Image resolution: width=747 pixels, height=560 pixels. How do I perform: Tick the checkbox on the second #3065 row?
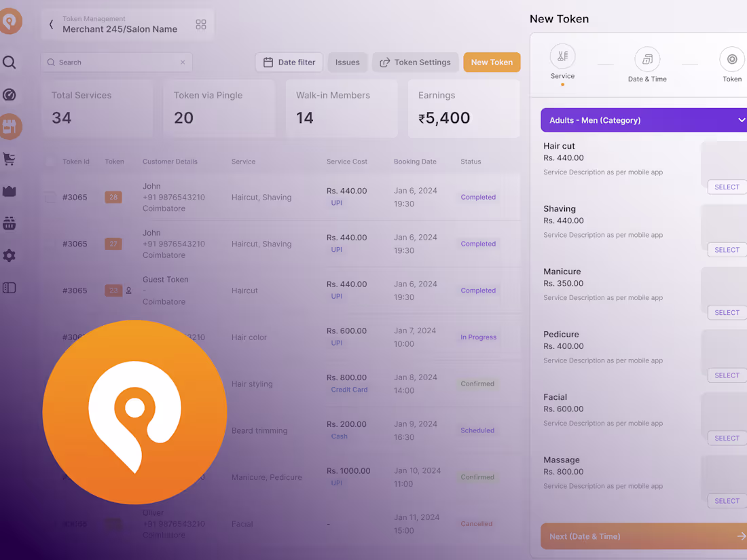point(50,243)
